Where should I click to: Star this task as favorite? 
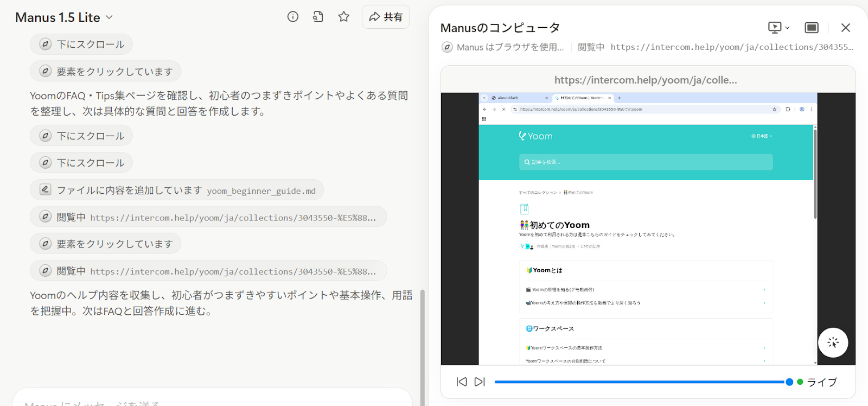[x=343, y=17]
